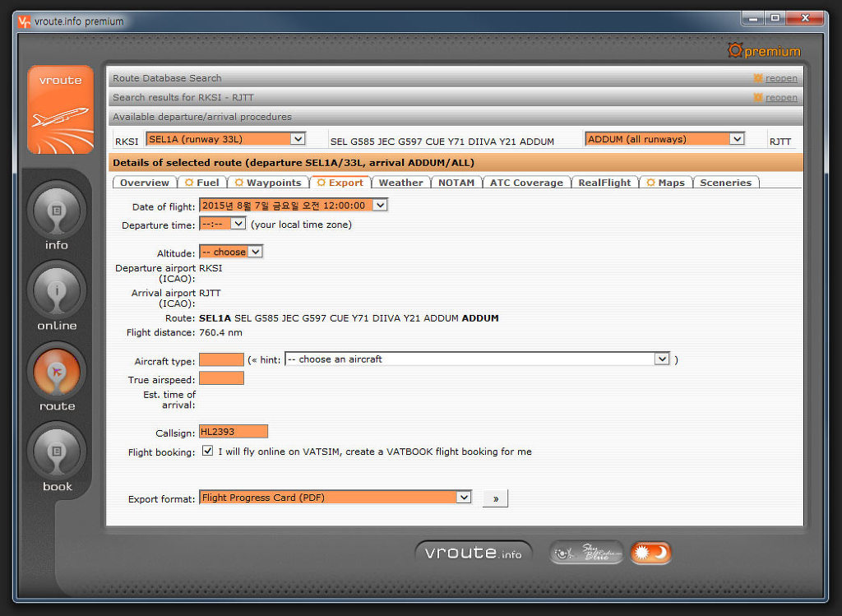Open the Altitude choose dropdown

click(x=231, y=252)
